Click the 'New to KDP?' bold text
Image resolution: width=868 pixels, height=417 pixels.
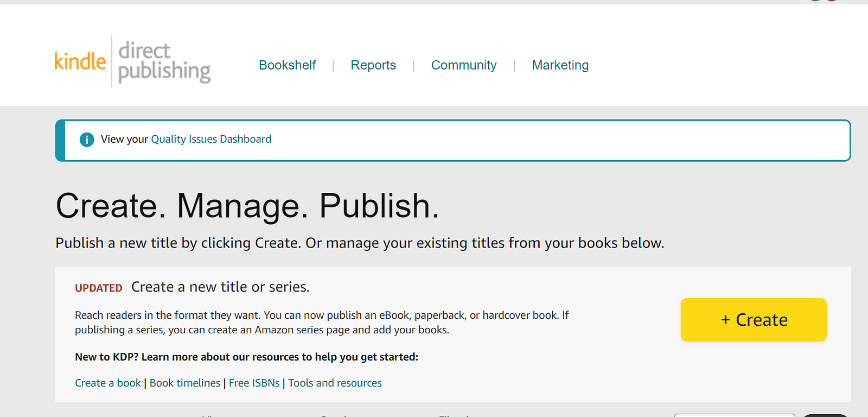point(246,357)
